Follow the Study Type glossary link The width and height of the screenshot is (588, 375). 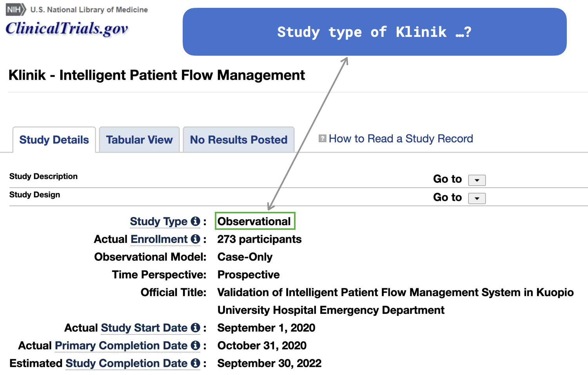pyautogui.click(x=159, y=222)
